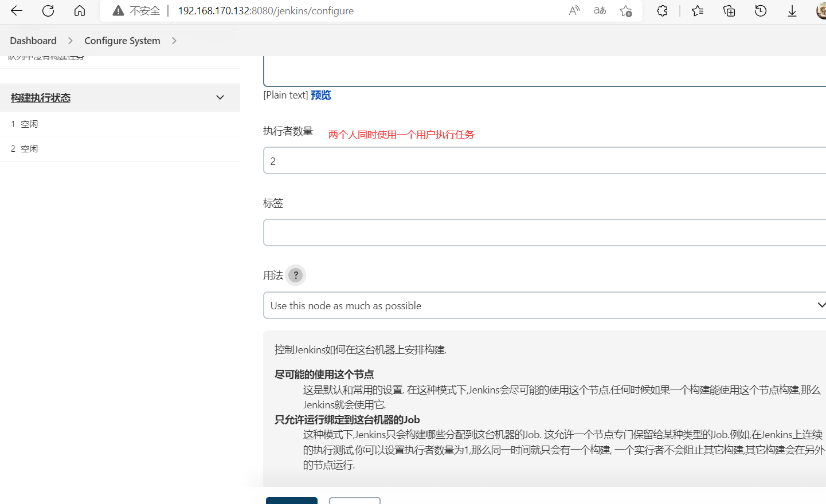Click the 标签 field label
The height and width of the screenshot is (504, 826).
tap(273, 203)
